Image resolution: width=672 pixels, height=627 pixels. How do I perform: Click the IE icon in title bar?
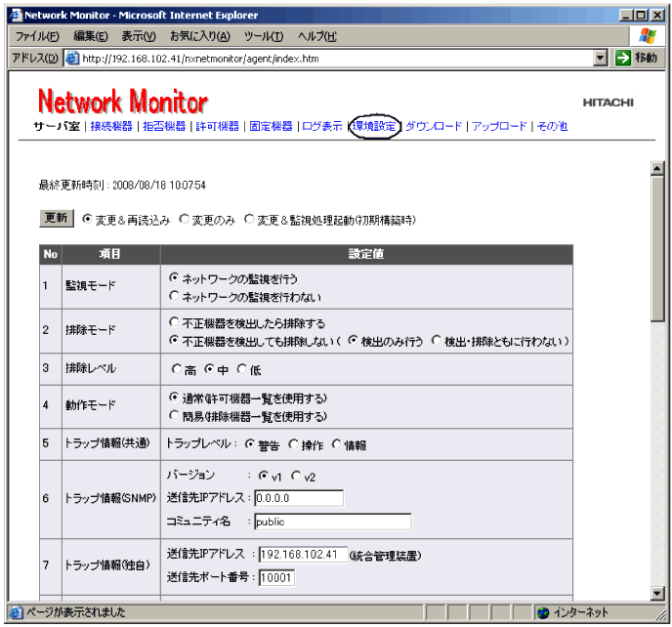coord(16,15)
